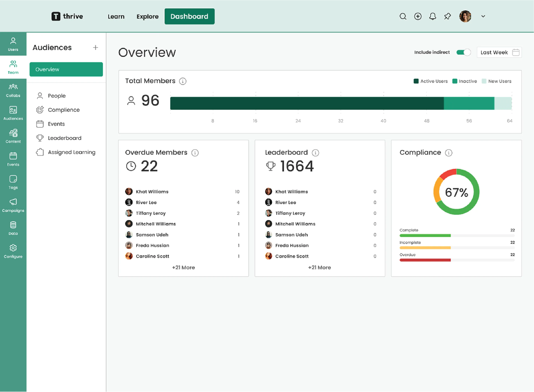
Task: Click the thrive logo
Action: (67, 16)
